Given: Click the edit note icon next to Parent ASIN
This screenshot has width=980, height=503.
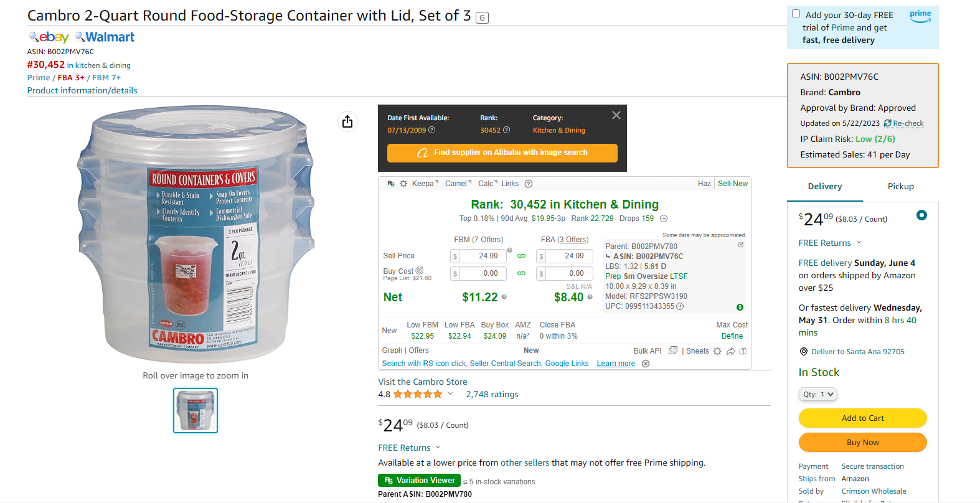Looking at the screenshot, I should pos(741,245).
